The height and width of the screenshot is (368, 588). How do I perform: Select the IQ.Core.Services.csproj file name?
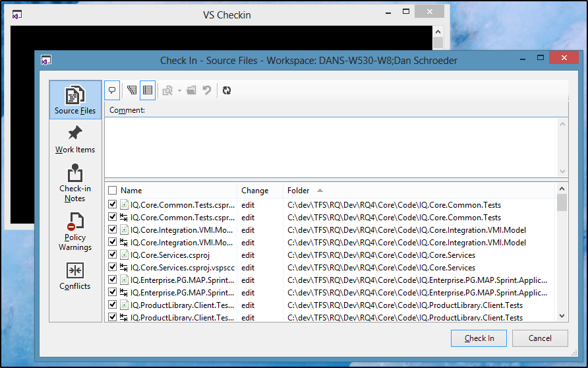[170, 255]
